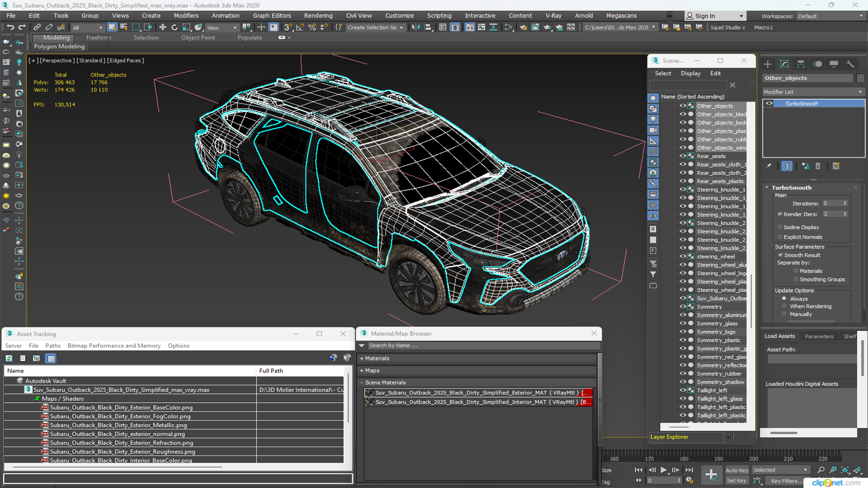Image resolution: width=868 pixels, height=488 pixels.
Task: Open the Utilities wrench panel tab
Action: pyautogui.click(x=850, y=64)
